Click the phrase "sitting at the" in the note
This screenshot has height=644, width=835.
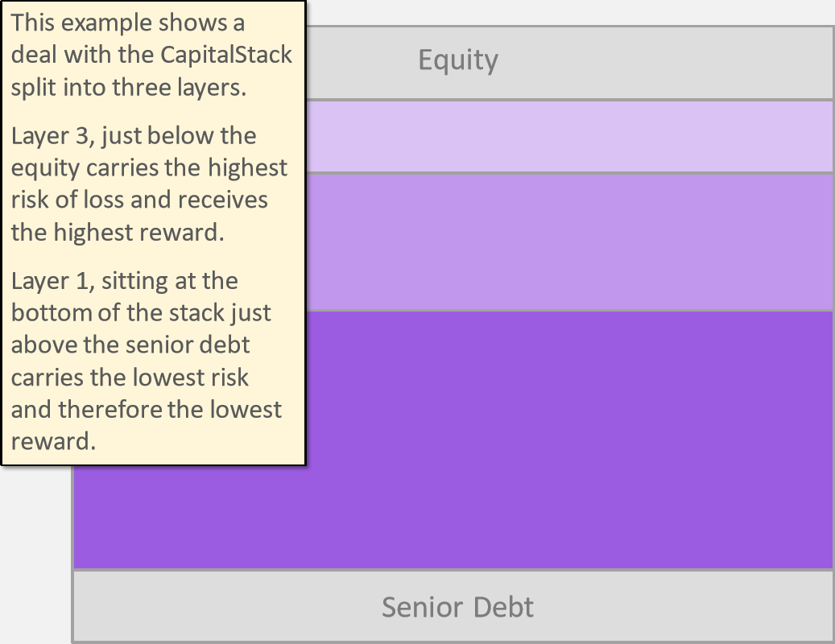169,281
